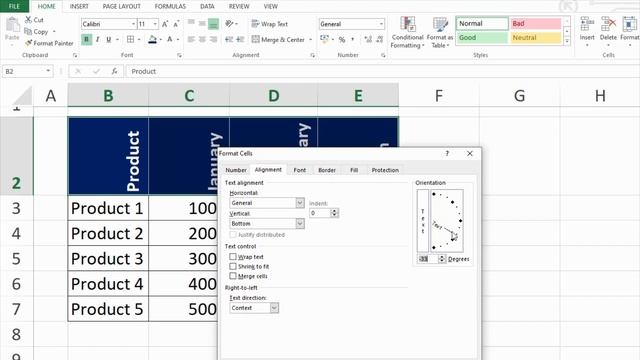Viewport: 640px width, 360px height.
Task: Open the Name Box B2 dropdown arrow
Action: tap(48, 71)
